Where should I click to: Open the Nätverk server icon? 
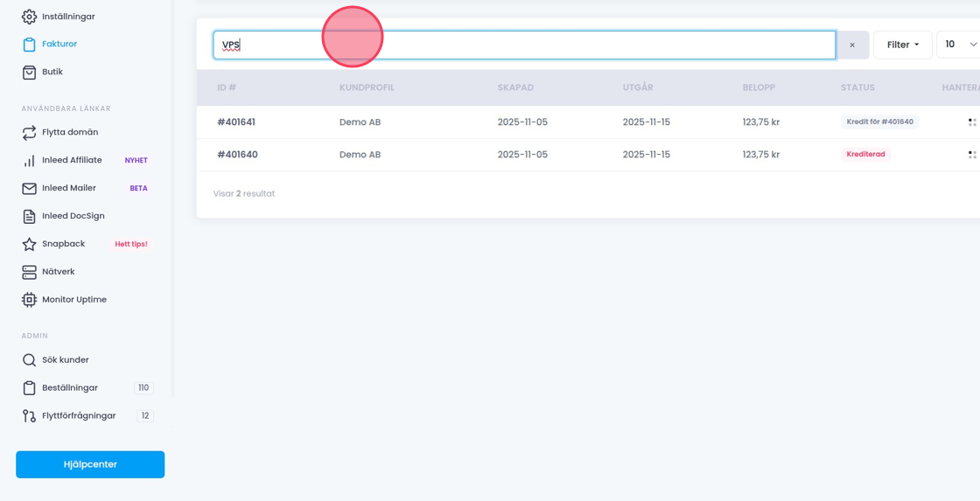pyautogui.click(x=29, y=273)
